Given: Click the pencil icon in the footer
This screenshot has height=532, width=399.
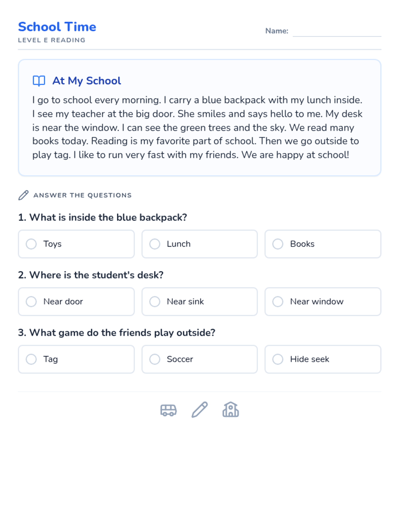Looking at the screenshot, I should coord(199,410).
